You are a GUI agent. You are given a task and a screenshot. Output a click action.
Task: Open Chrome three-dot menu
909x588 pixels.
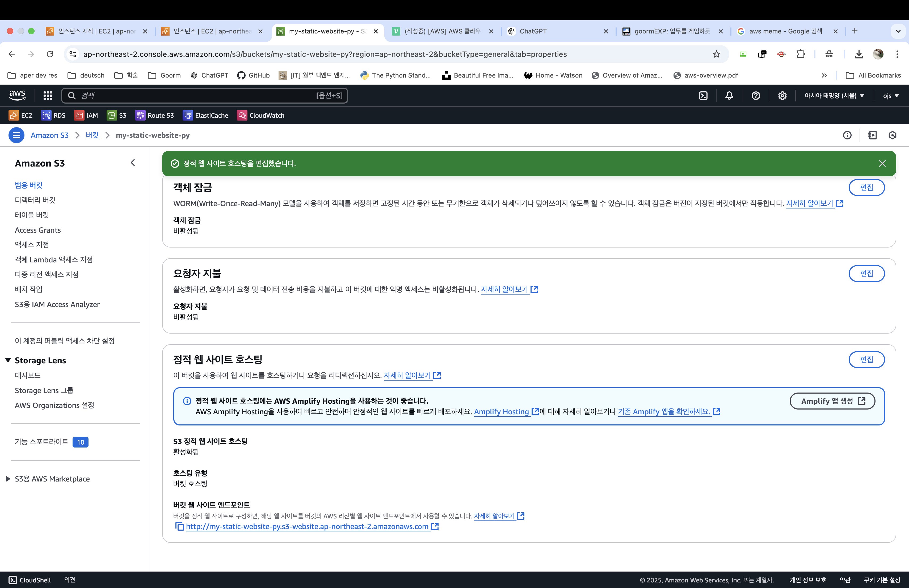[x=897, y=54]
